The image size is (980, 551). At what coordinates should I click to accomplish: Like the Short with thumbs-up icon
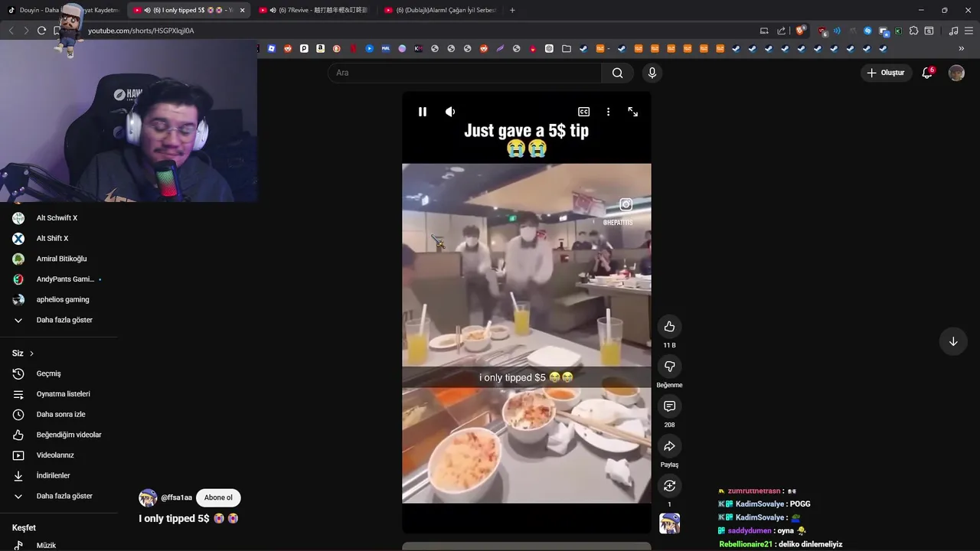coord(669,327)
